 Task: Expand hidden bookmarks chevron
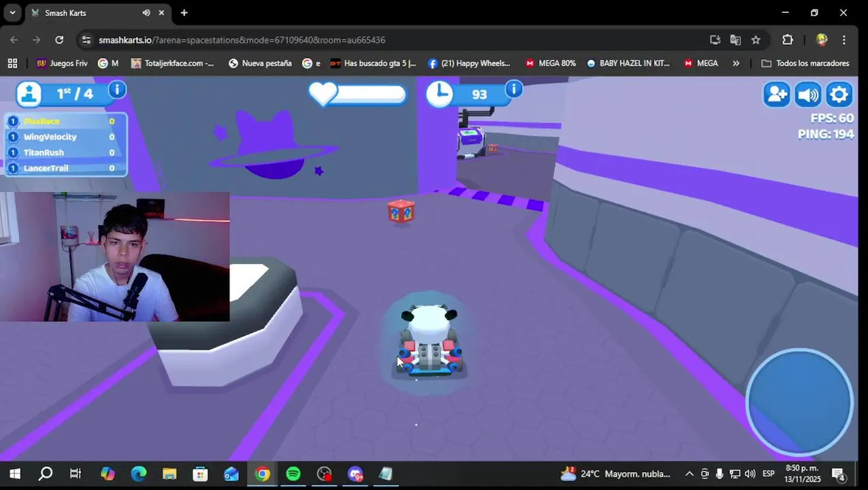736,63
